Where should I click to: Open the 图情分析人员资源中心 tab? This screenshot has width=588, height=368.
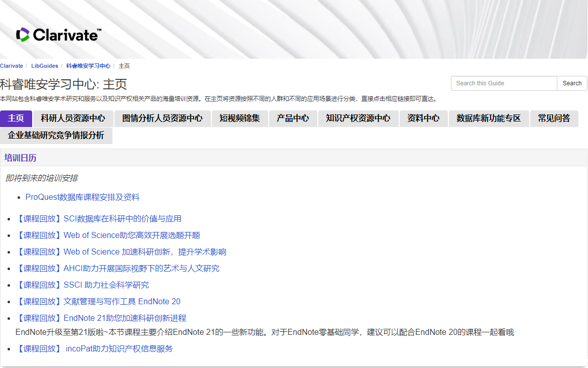[x=162, y=118]
